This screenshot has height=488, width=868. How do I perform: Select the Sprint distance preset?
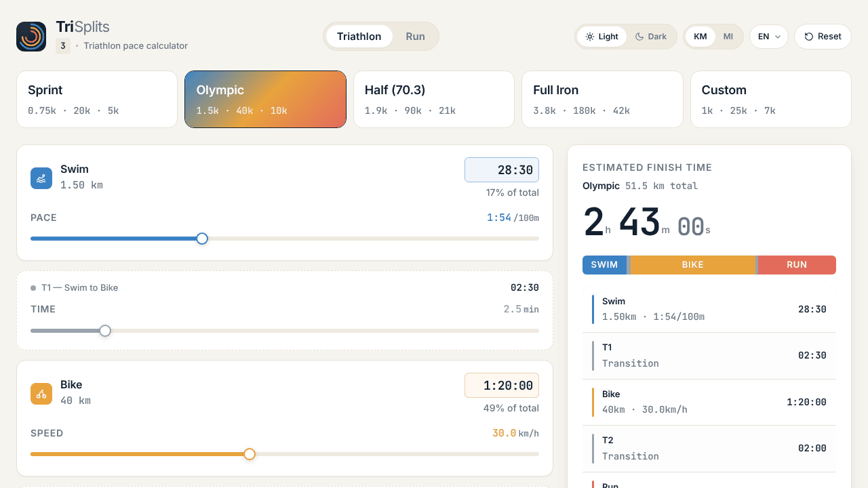97,100
